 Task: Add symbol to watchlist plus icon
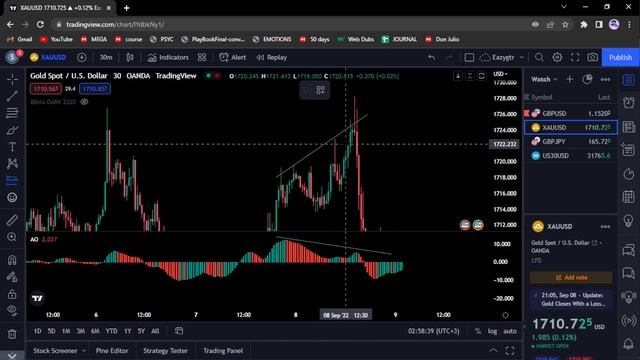(570, 79)
